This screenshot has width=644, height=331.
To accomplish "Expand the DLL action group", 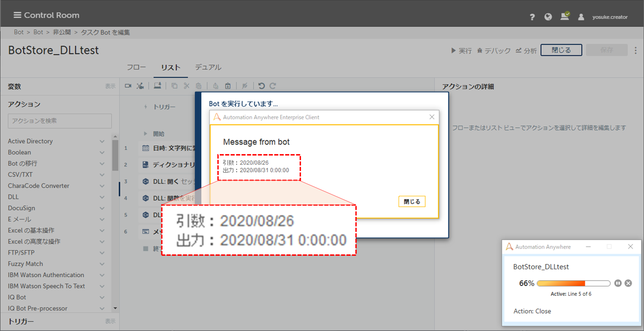I will 102,197.
